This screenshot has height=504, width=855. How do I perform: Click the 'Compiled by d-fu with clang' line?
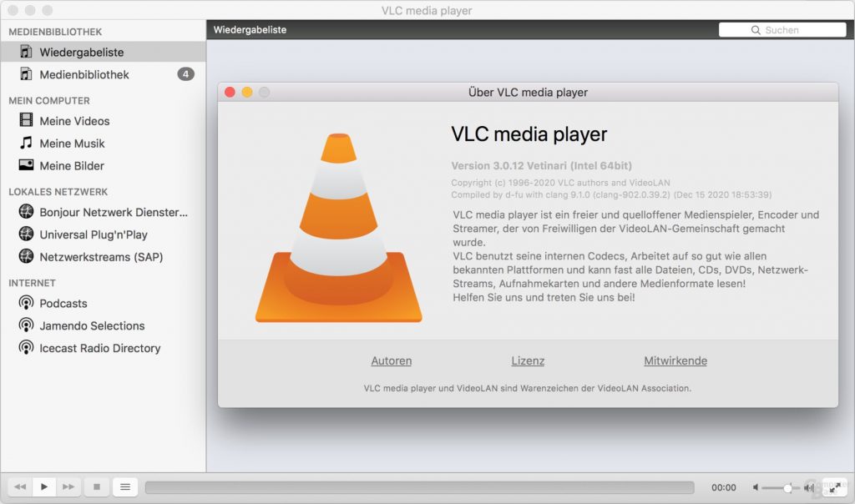tap(610, 194)
